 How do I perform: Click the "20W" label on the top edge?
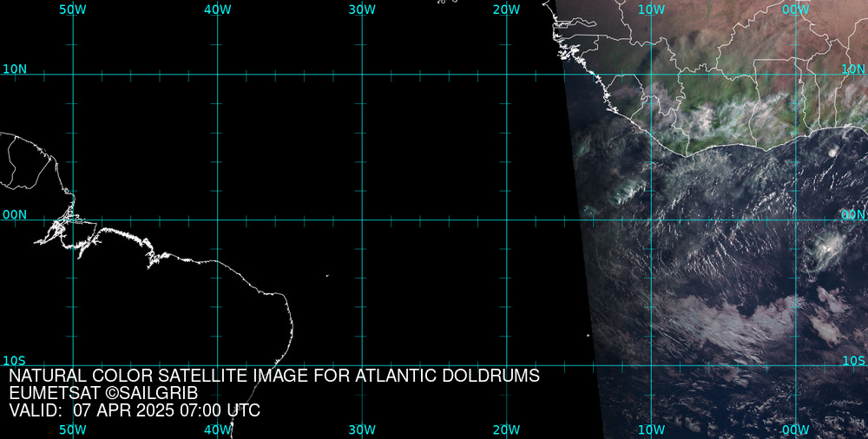507,10
